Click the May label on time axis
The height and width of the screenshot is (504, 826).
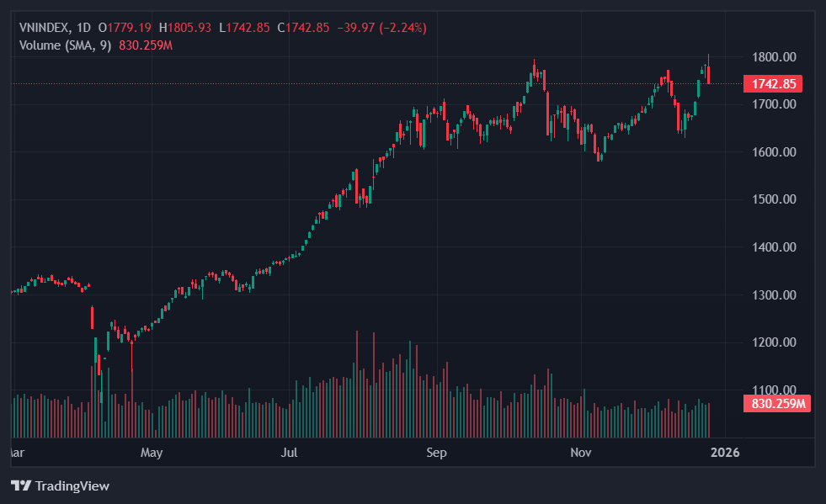152,453
